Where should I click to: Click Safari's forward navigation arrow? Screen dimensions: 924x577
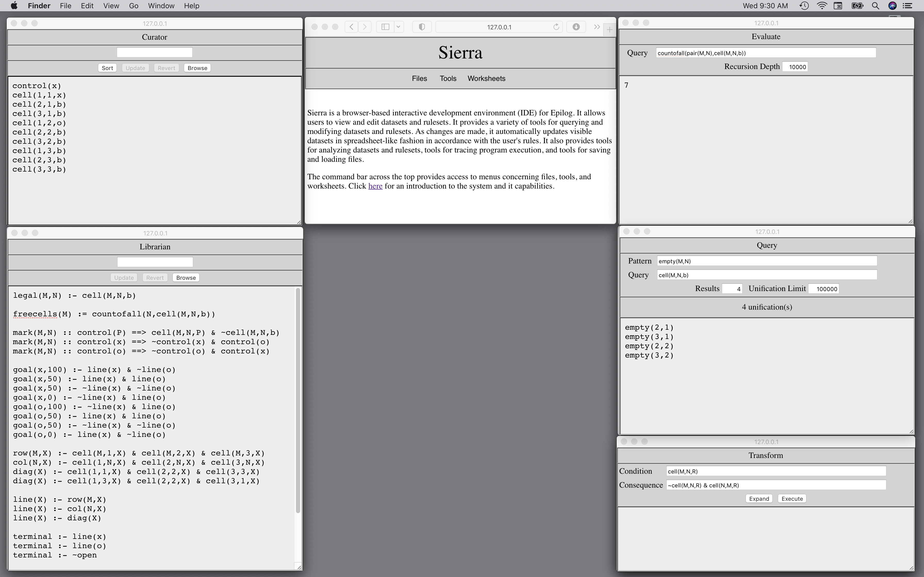point(365,27)
